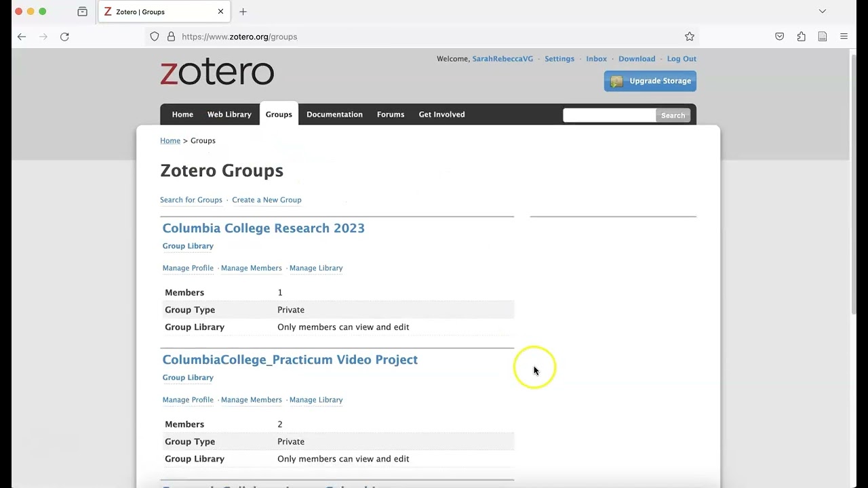Click the site search input field
868x488 pixels.
click(610, 115)
